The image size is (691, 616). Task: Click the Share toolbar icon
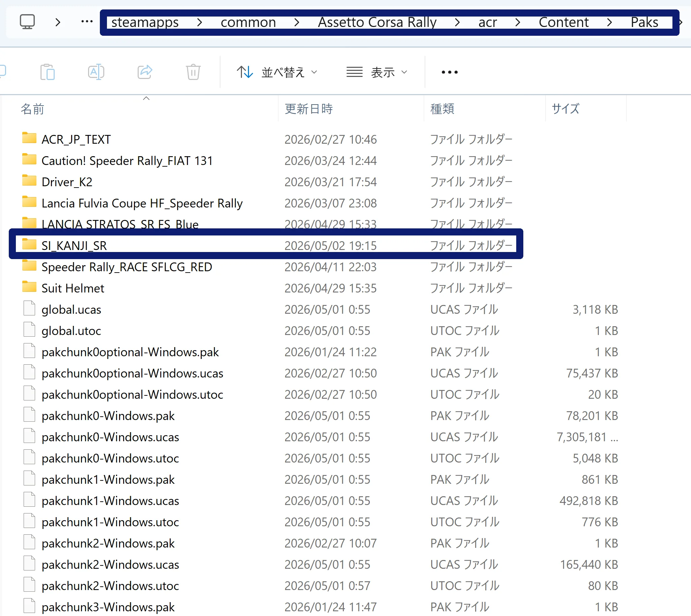point(145,72)
